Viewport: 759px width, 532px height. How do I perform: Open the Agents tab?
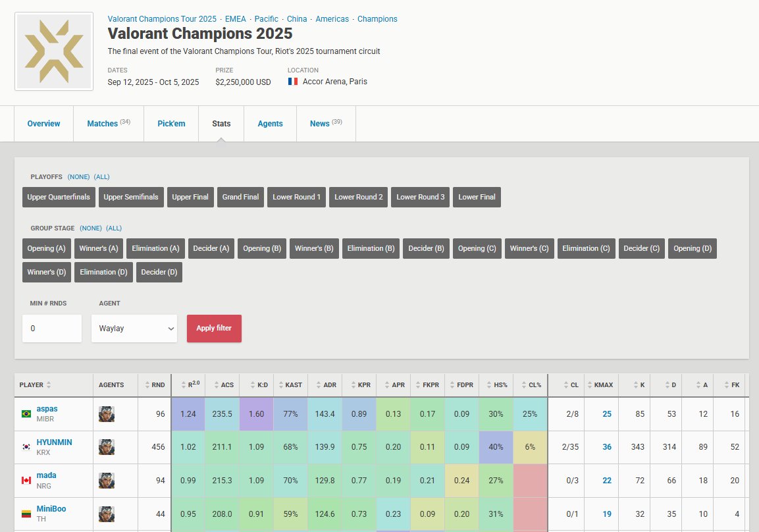(270, 123)
